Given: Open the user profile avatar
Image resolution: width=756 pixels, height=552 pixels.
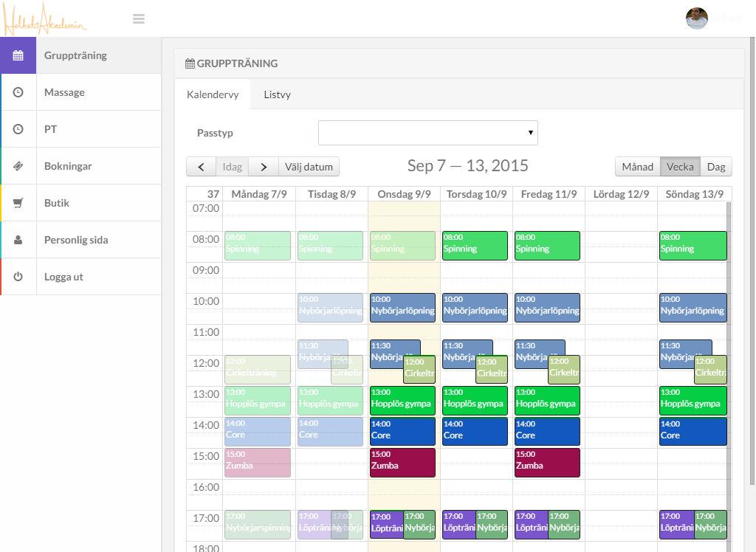Looking at the screenshot, I should [697, 18].
